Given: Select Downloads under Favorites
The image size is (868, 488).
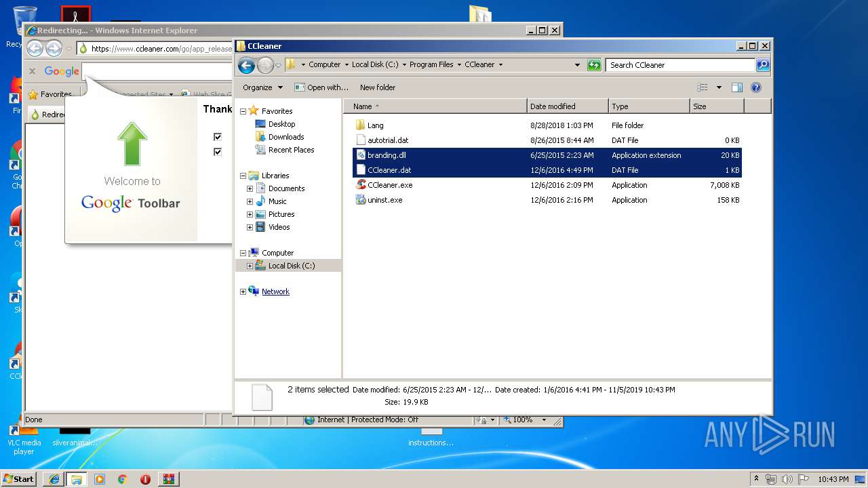Looking at the screenshot, I should tap(285, 137).
